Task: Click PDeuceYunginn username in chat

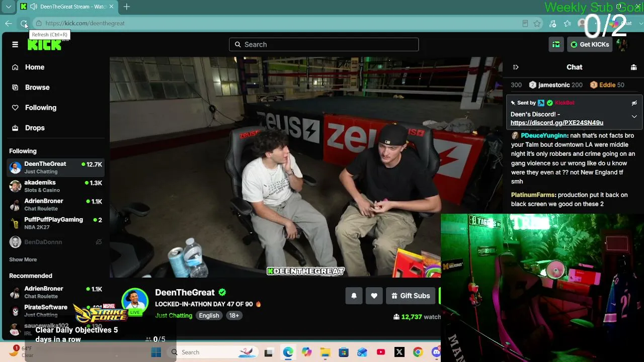Action: pos(544,135)
